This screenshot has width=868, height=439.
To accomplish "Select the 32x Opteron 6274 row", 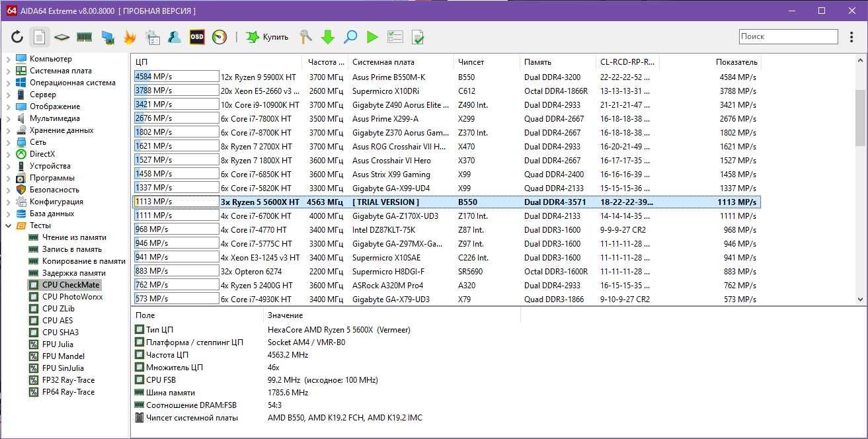I will point(446,272).
